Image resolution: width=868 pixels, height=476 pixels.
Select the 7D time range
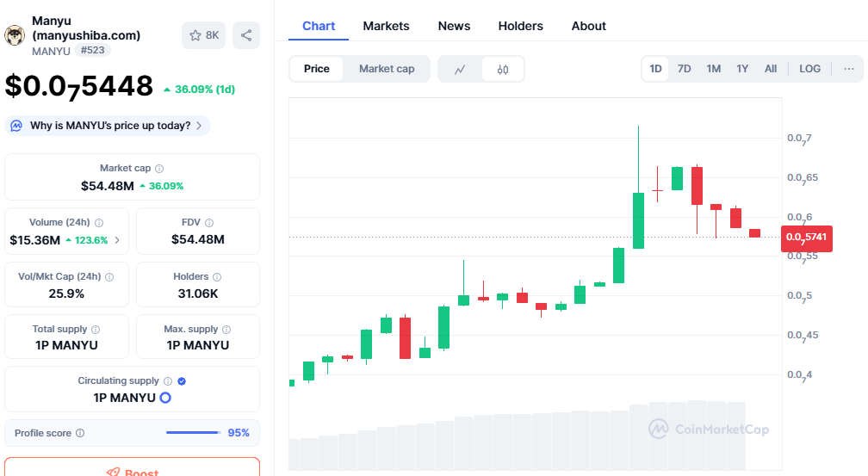(x=684, y=69)
